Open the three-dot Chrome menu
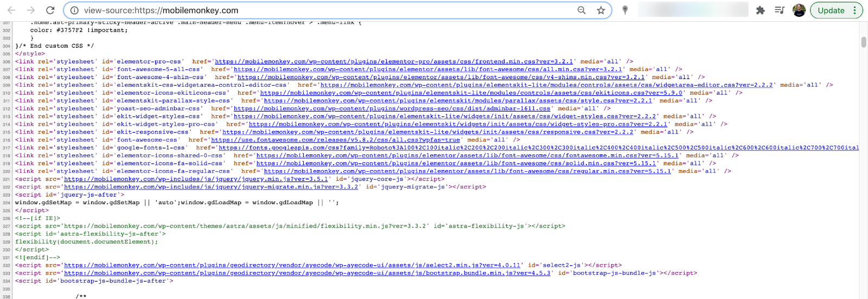This screenshot has height=299, width=868. click(854, 10)
